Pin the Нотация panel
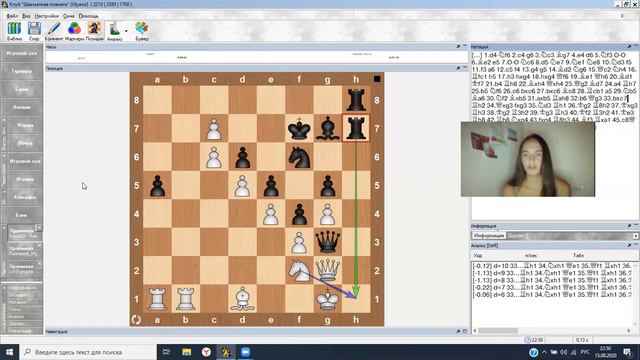640x360 pixels. (x=629, y=47)
